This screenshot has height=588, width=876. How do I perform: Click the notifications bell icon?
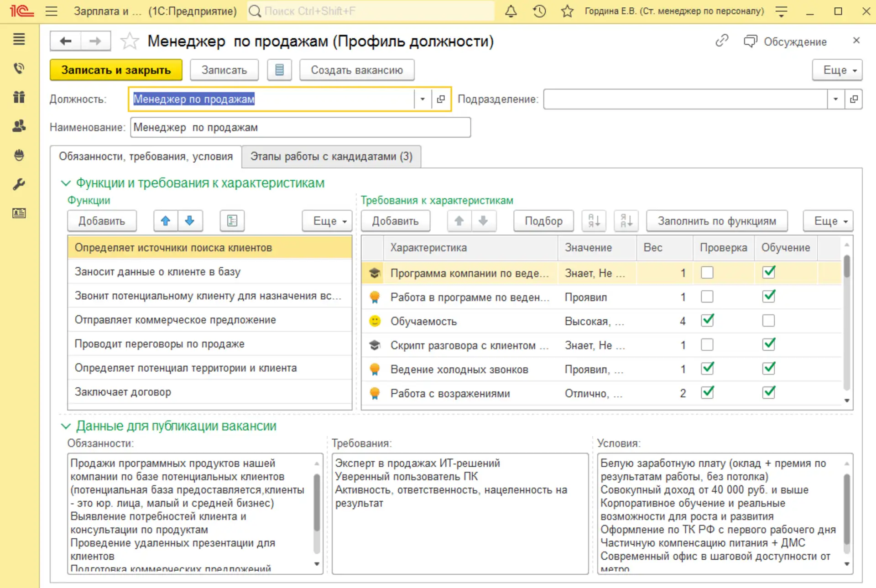(511, 11)
